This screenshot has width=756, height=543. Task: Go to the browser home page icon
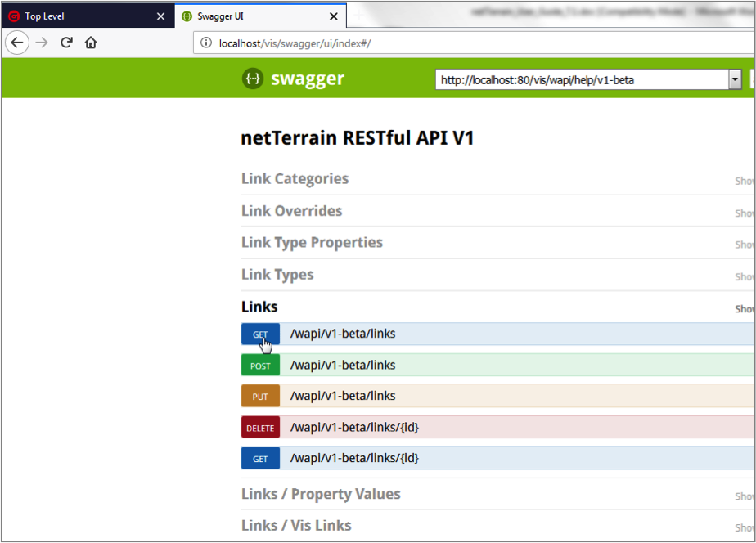[x=91, y=43]
